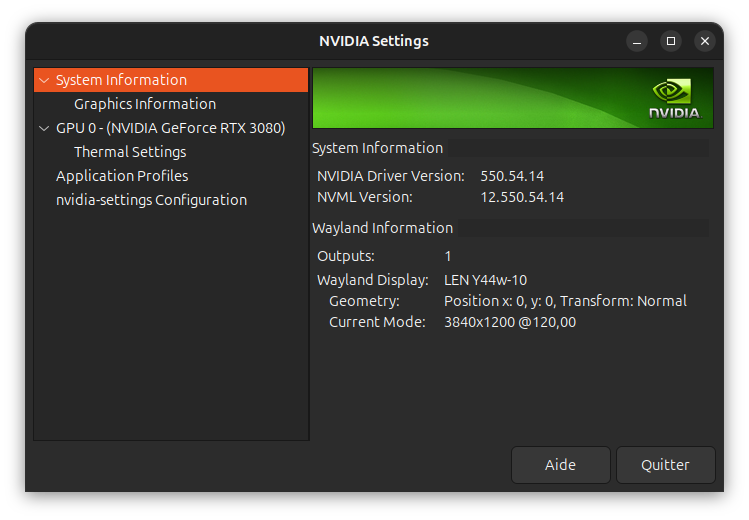This screenshot has height=520, width=749.
Task: Minimize the NVIDIA Settings window
Action: [x=637, y=41]
